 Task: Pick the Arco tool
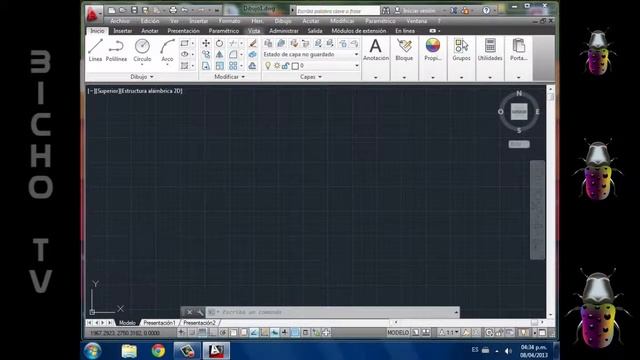[x=167, y=50]
